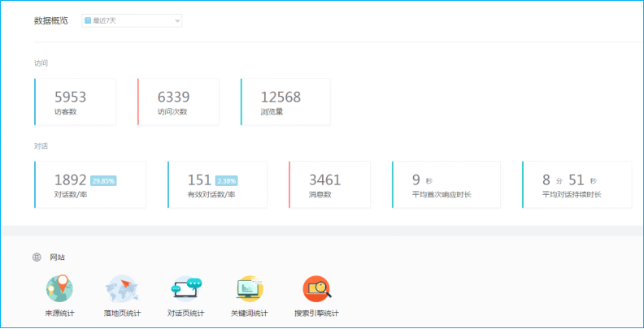Click the 浏览量 caption text
The image size is (644, 329).
272,111
